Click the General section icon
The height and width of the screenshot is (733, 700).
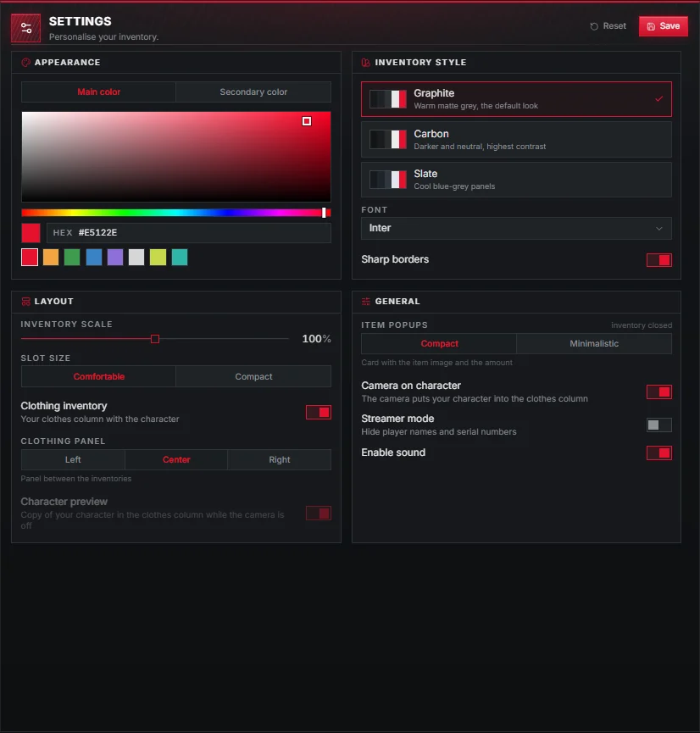pyautogui.click(x=365, y=302)
